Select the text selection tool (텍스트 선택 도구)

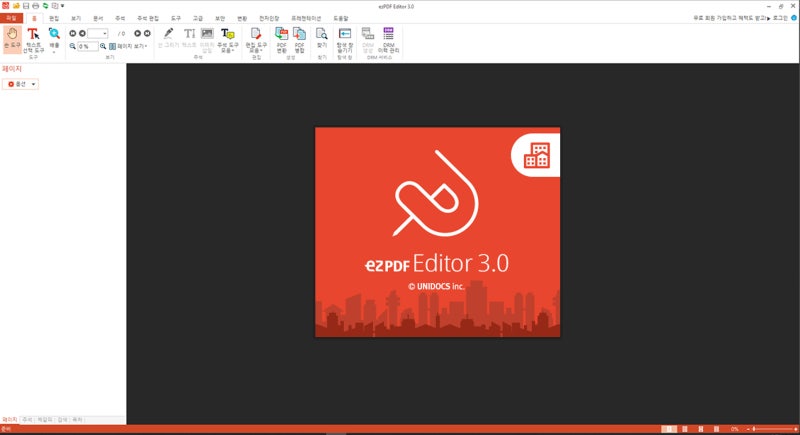pos(33,38)
